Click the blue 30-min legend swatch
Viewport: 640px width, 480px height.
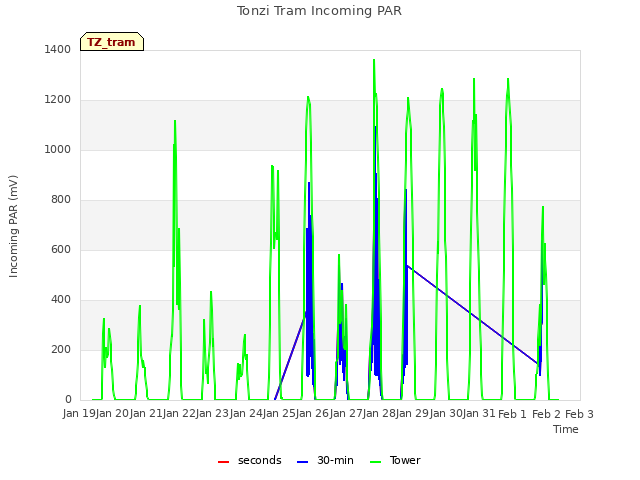pyautogui.click(x=302, y=462)
